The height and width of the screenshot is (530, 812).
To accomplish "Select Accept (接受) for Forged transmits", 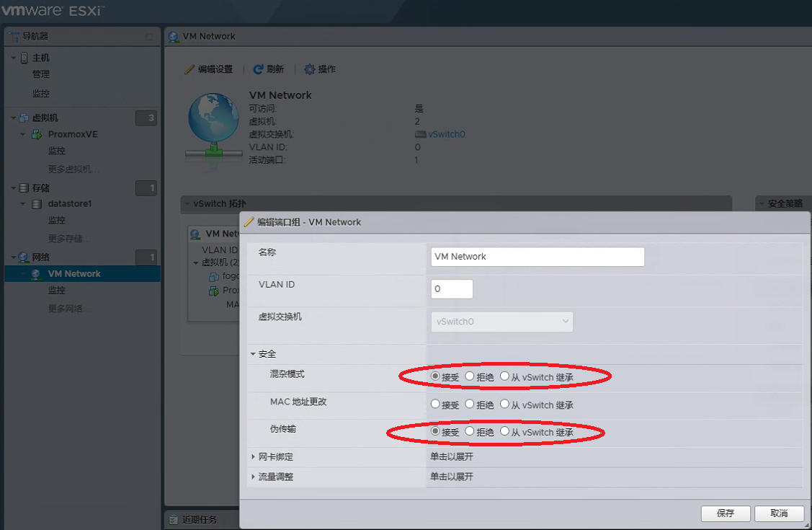I will click(x=435, y=431).
